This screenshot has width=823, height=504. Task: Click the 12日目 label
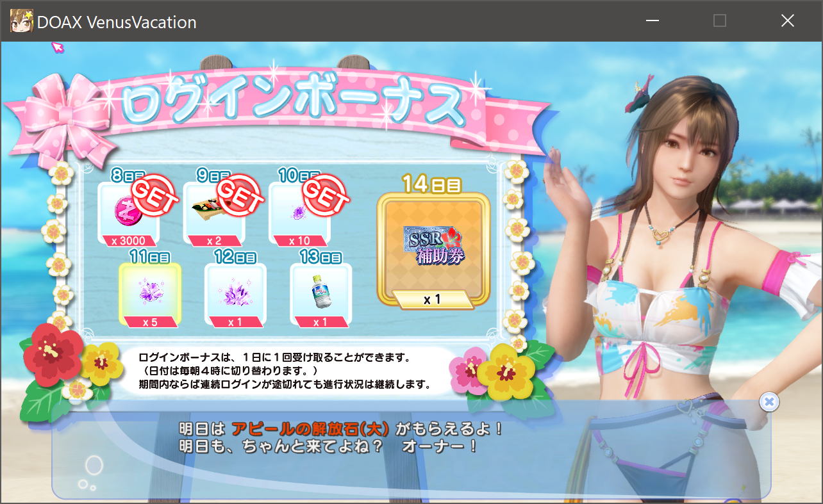(x=236, y=258)
